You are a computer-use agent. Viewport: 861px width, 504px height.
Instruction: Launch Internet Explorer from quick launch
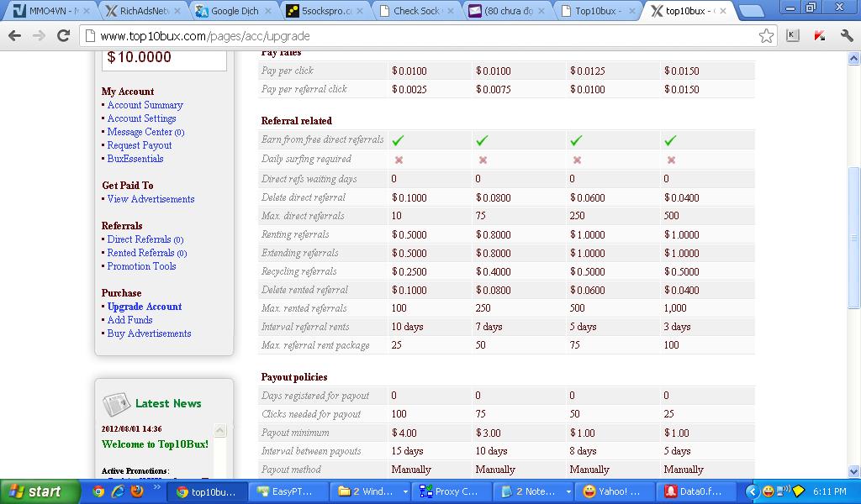[x=118, y=491]
